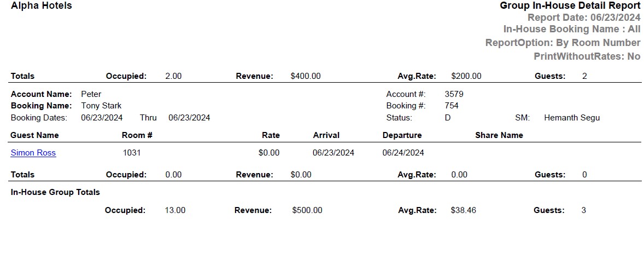Select the Arrival column header
This screenshot has width=644, height=253.
[326, 135]
